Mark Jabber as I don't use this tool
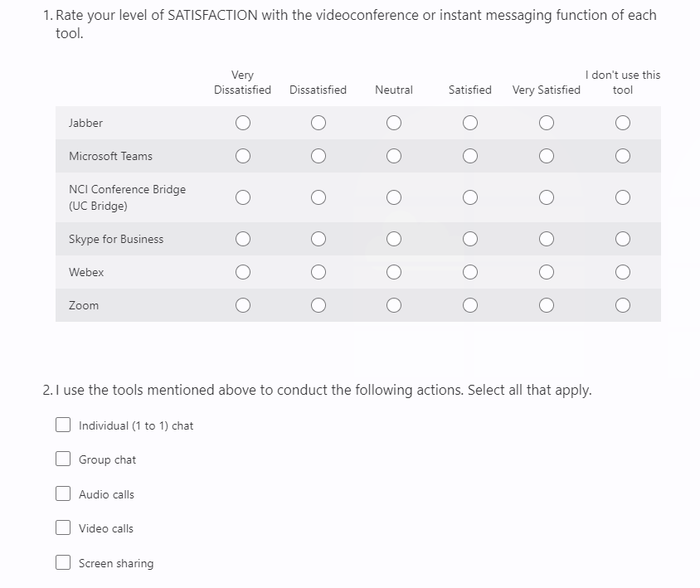This screenshot has height=588, width=700. [x=623, y=123]
